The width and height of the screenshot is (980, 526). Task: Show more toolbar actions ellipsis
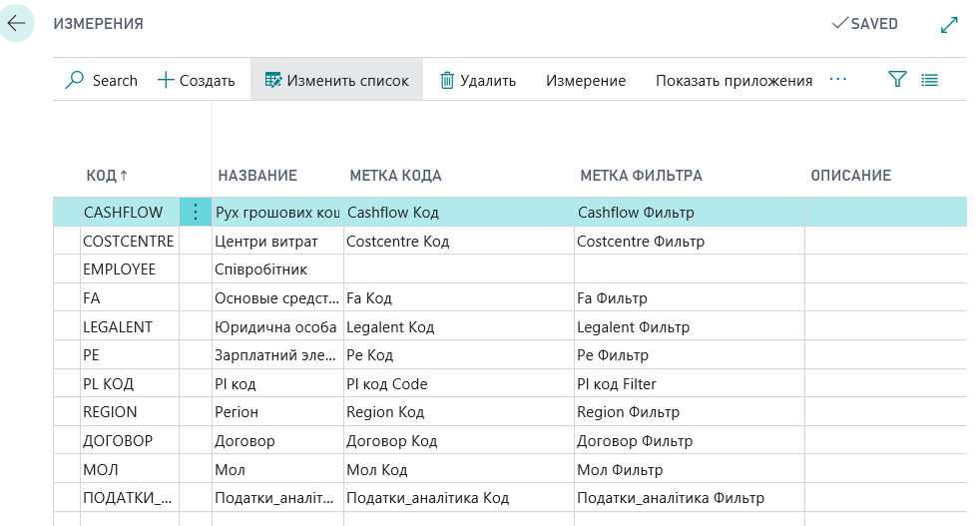click(838, 80)
